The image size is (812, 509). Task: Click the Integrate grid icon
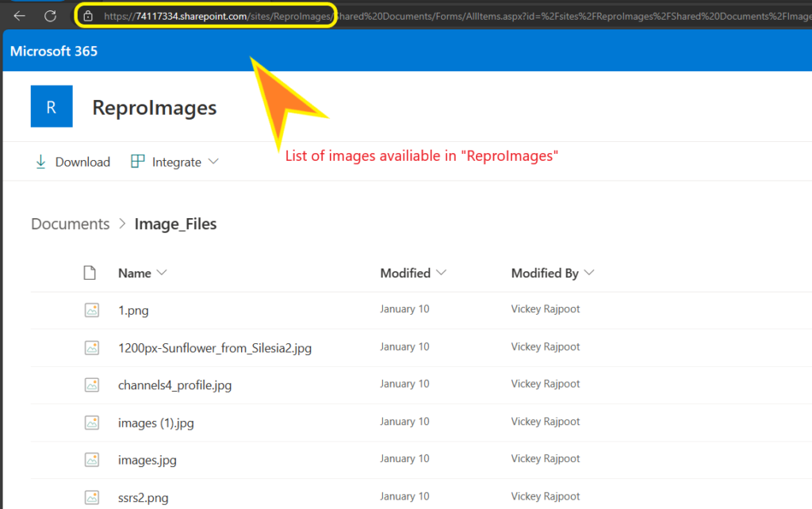point(138,162)
